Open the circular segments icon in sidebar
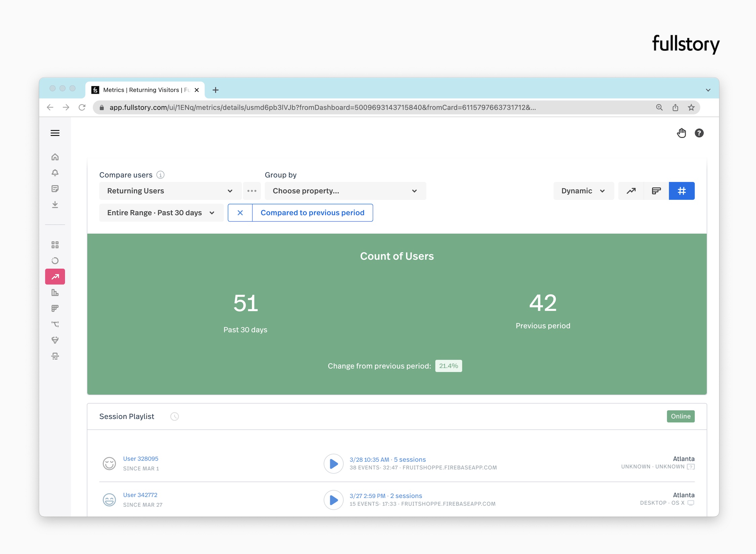This screenshot has width=756, height=554. pyautogui.click(x=55, y=261)
